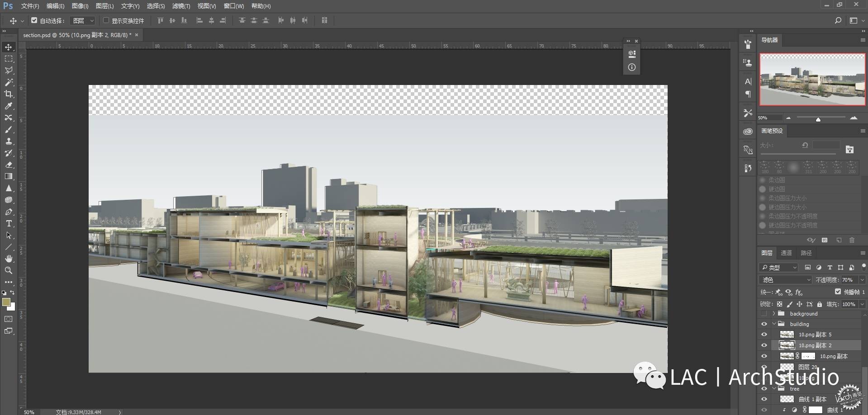This screenshot has width=868, height=415.
Task: Select the Clone Stamp tool
Action: pyautogui.click(x=9, y=141)
